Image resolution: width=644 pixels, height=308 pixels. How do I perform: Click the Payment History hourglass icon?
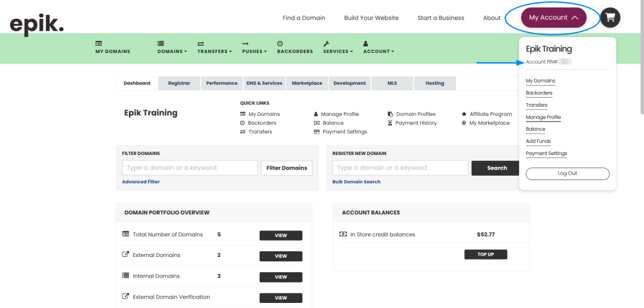pyautogui.click(x=390, y=123)
